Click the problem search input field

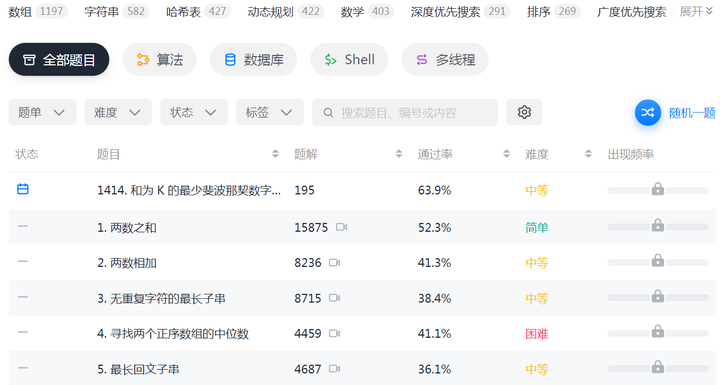405,113
